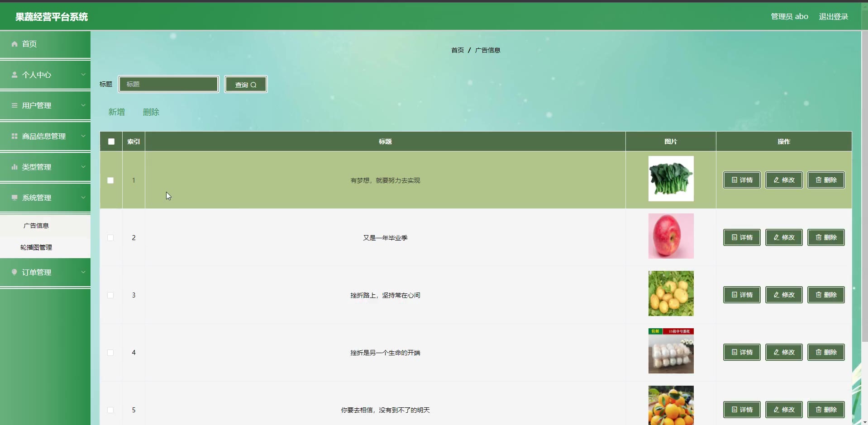Open the 首页 sidebar menu item

(45, 44)
